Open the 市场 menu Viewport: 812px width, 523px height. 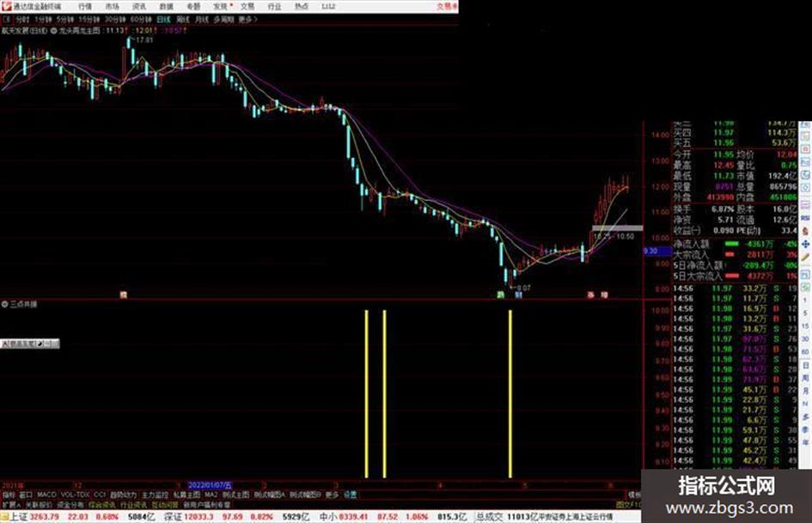112,6
